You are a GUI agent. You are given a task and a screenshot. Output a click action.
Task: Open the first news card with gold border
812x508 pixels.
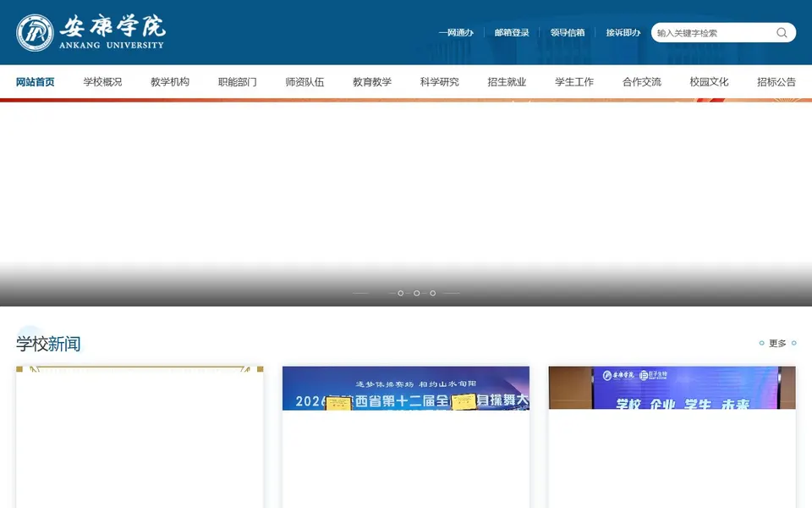(x=140, y=437)
